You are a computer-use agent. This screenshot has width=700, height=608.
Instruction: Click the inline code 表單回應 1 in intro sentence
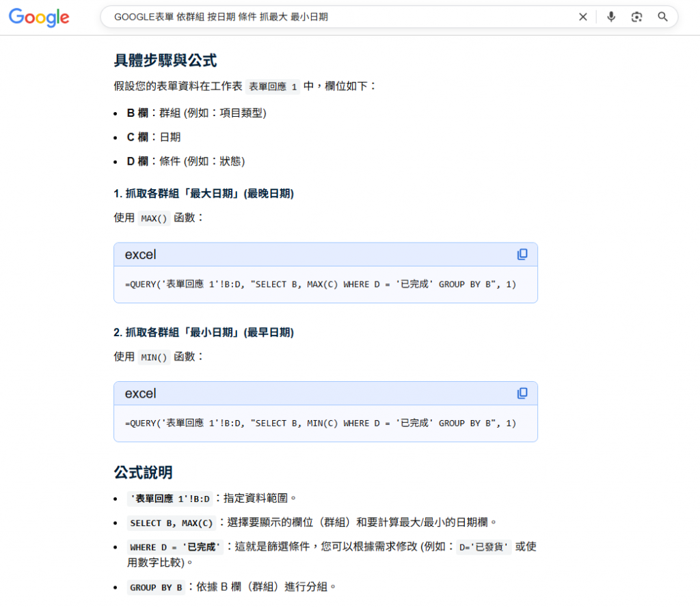(x=272, y=87)
